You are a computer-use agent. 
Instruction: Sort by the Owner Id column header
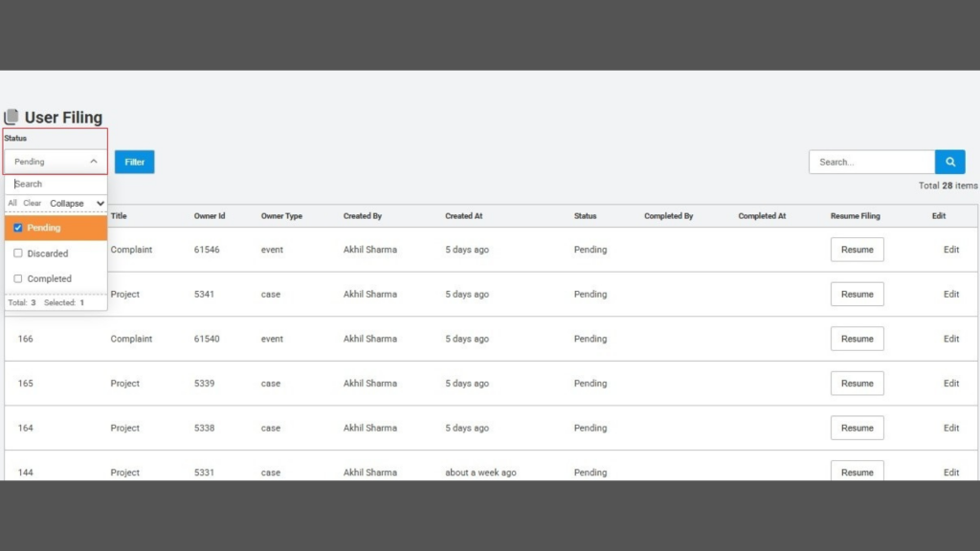210,216
